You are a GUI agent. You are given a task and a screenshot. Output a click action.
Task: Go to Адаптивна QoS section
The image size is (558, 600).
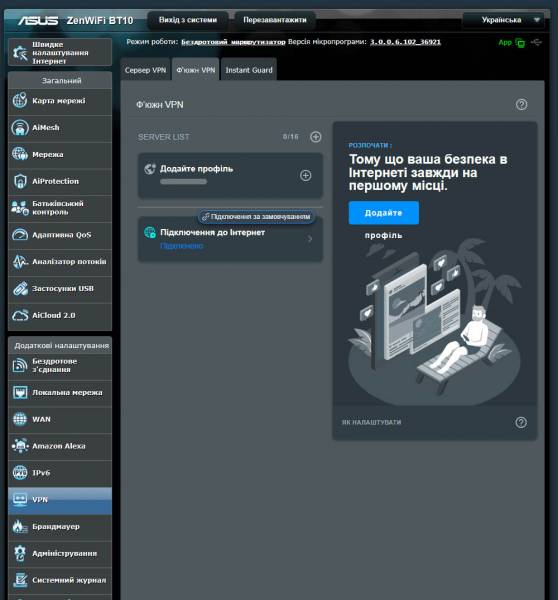pos(60,235)
